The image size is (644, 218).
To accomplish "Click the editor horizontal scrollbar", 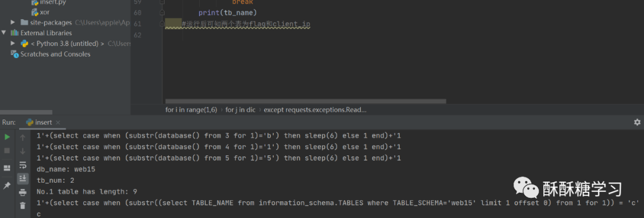I will pos(305,101).
